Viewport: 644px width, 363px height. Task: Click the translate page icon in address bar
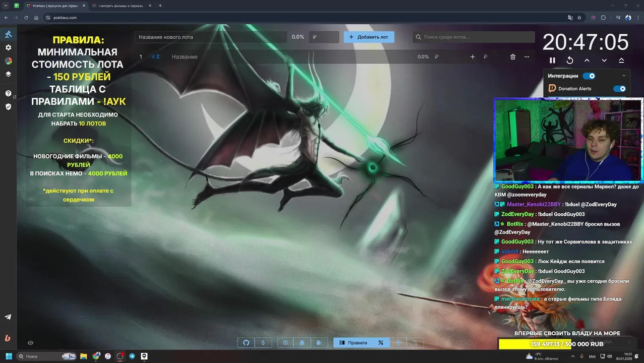570,18
